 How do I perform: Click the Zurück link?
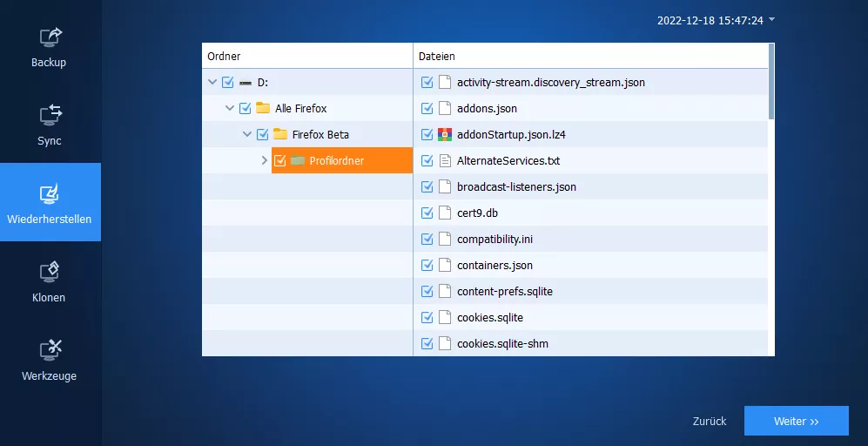709,422
